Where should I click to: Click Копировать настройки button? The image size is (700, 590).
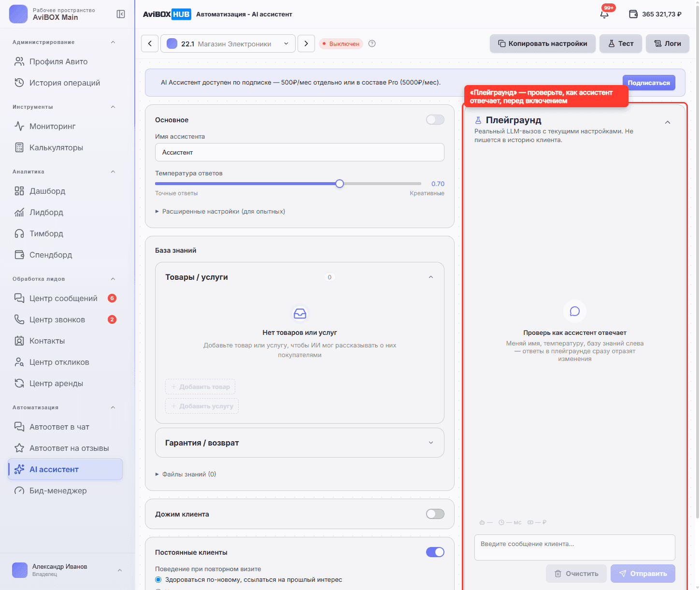(543, 43)
